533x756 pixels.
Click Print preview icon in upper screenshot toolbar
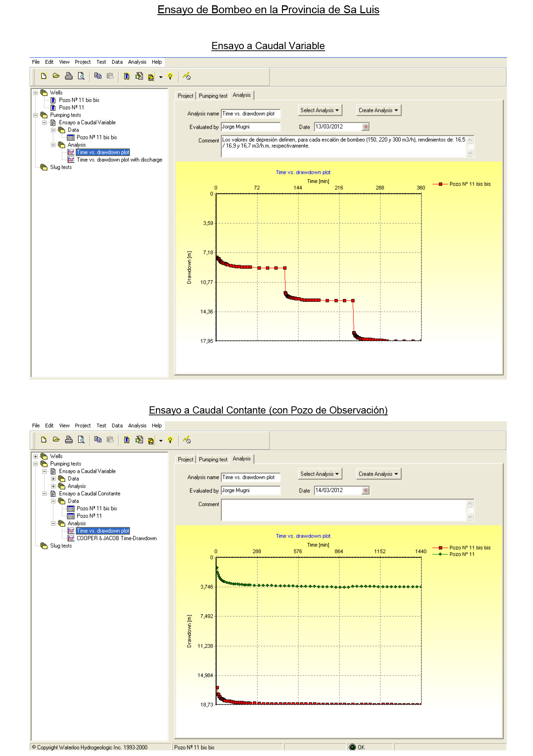click(x=81, y=76)
